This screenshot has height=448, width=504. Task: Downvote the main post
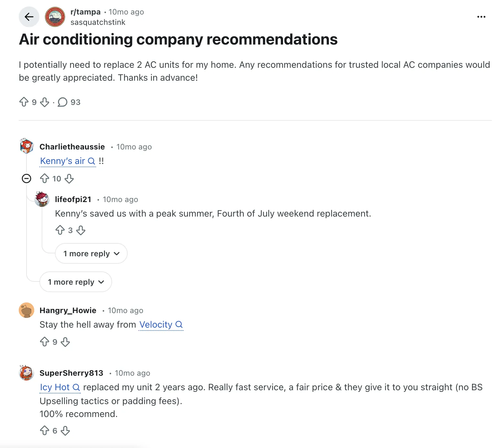(45, 102)
